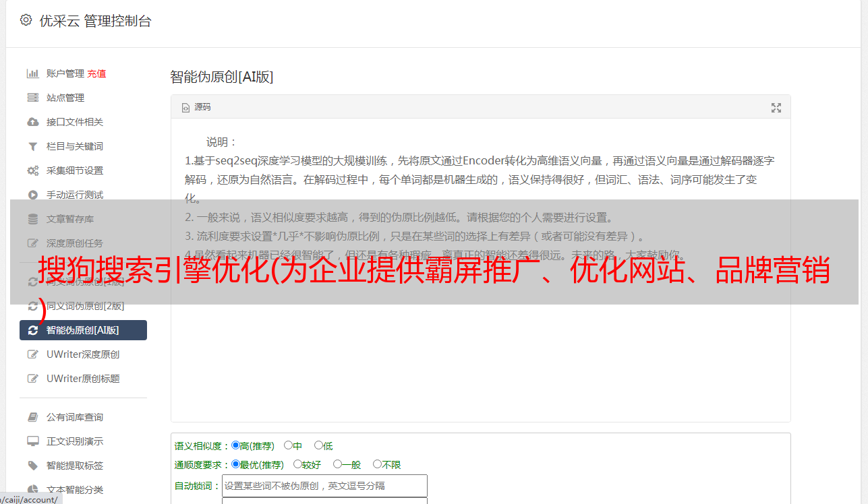Click the edit icon for UWriter深度原创

click(x=32, y=354)
